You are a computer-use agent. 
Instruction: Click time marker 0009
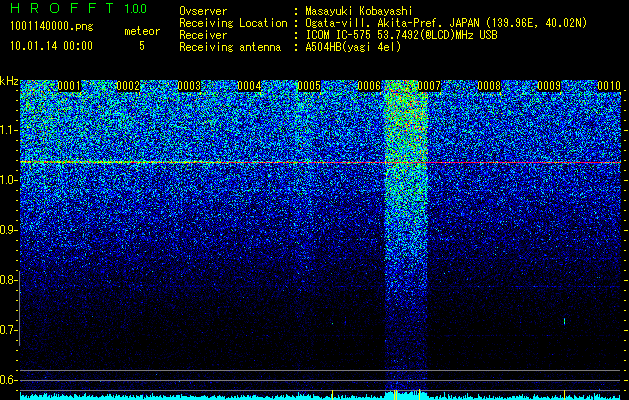pyautogui.click(x=549, y=86)
